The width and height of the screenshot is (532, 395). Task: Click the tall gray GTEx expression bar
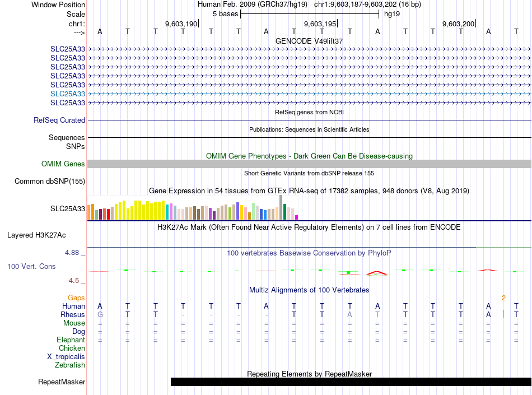(281, 207)
